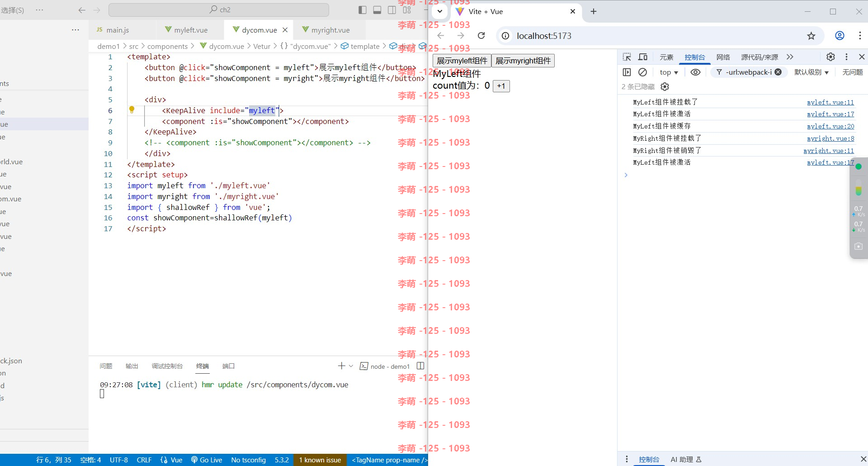Toggle secondary sidebar layout icon
The image size is (868, 466).
(392, 10)
